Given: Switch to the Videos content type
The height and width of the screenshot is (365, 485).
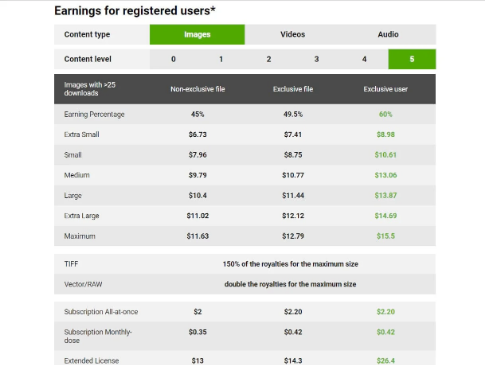Looking at the screenshot, I should coord(293,34).
